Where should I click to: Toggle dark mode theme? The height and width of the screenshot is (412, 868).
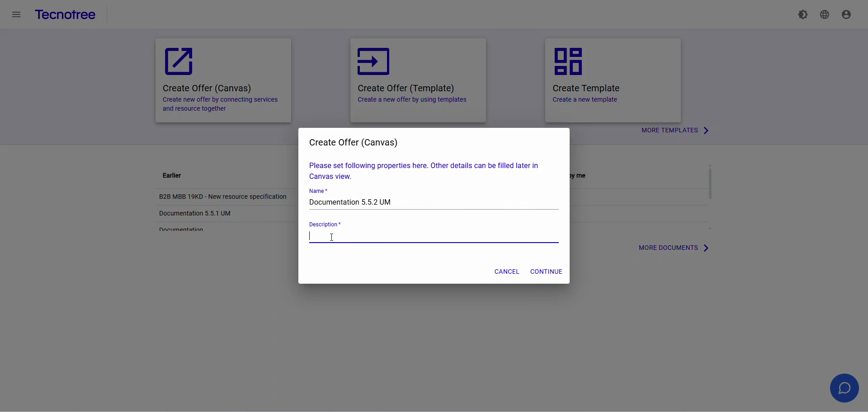(803, 14)
